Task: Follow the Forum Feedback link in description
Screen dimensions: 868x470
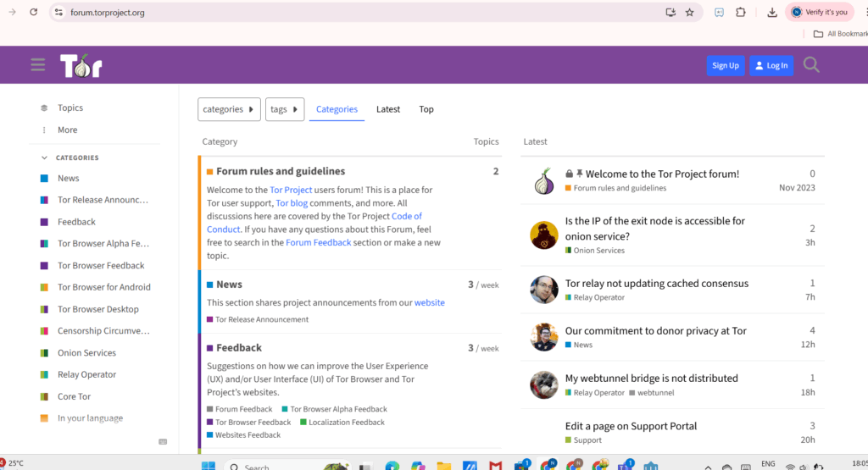Action: (319, 242)
